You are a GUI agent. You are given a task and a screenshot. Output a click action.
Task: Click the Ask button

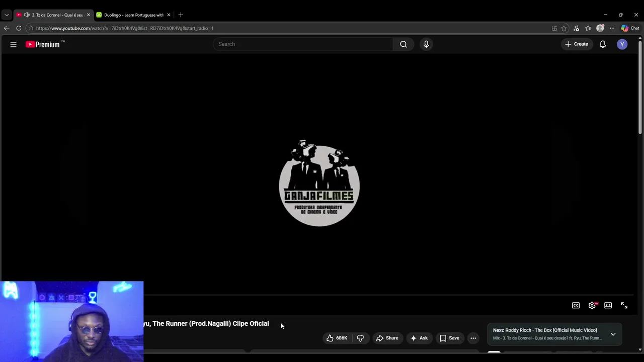click(x=419, y=338)
